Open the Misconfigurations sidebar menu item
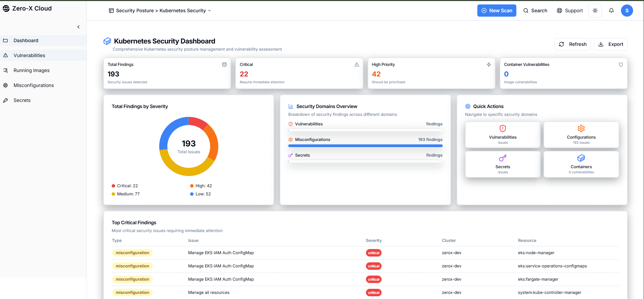 tap(34, 85)
